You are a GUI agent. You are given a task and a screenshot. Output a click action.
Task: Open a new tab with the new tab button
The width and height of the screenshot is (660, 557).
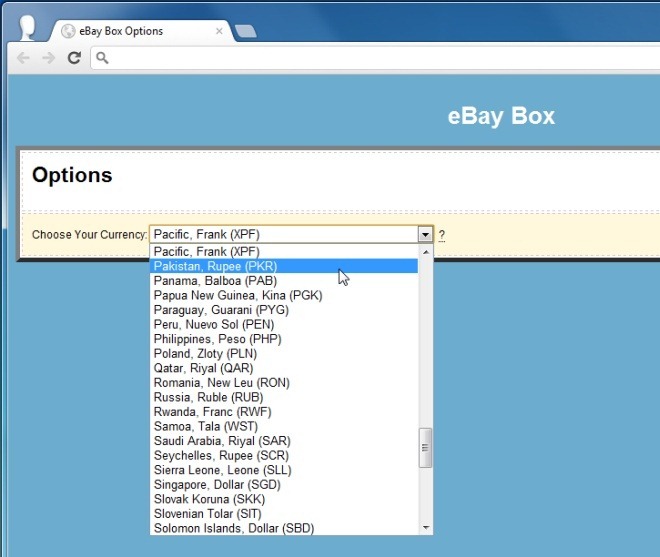pyautogui.click(x=245, y=31)
